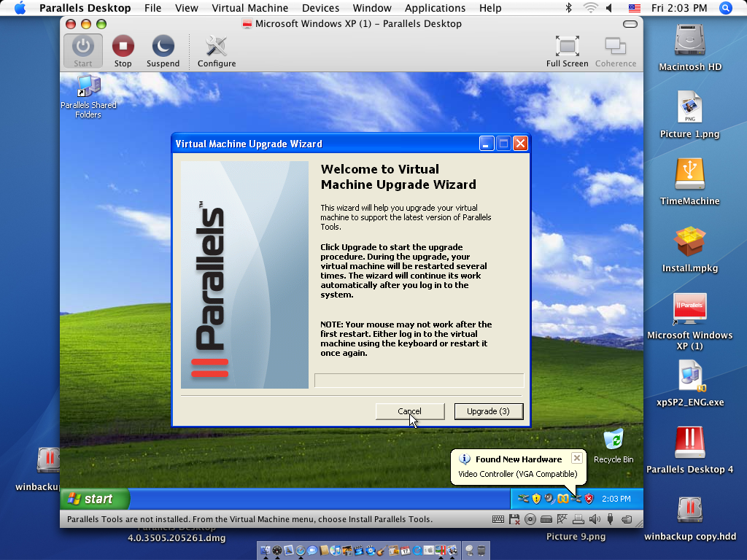Click the Start power icon in toolbar
Image resolution: width=747 pixels, height=560 pixels.
83,51
